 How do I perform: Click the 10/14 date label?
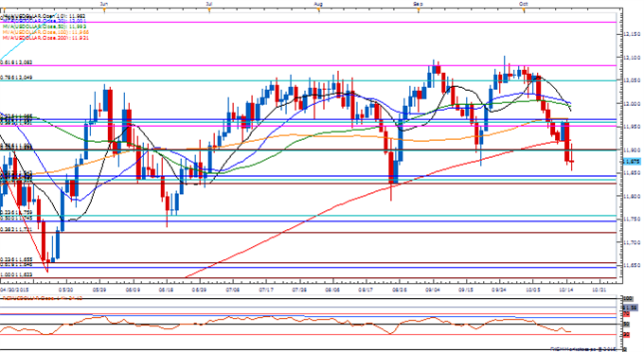pyautogui.click(x=566, y=290)
